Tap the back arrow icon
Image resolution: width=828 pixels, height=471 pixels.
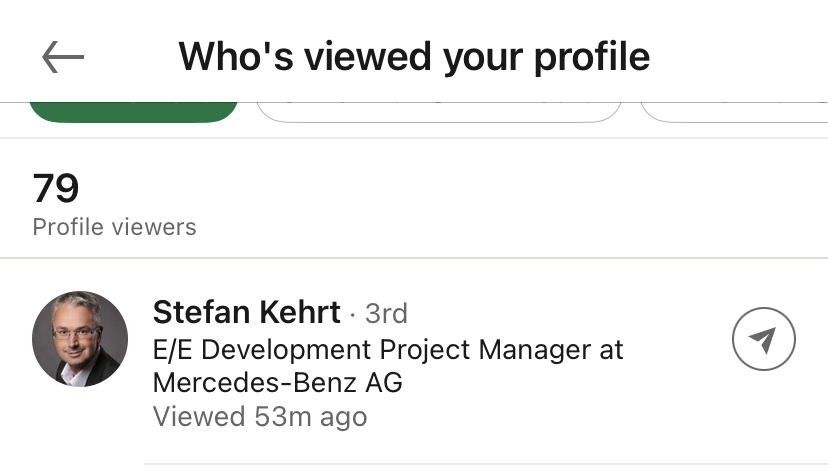click(x=63, y=57)
